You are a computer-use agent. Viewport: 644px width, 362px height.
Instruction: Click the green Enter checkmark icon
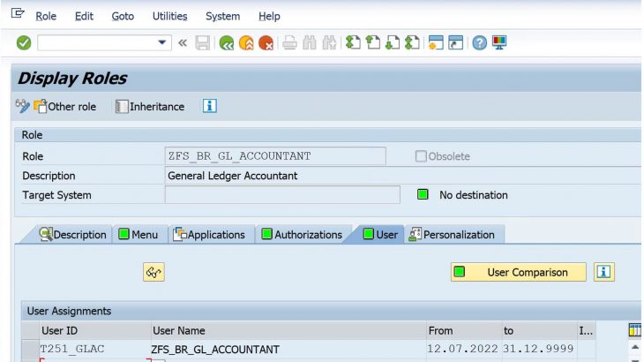24,42
